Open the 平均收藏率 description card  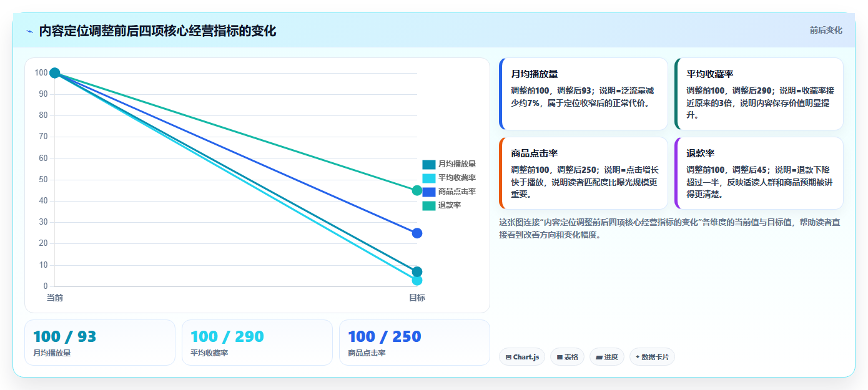click(759, 94)
